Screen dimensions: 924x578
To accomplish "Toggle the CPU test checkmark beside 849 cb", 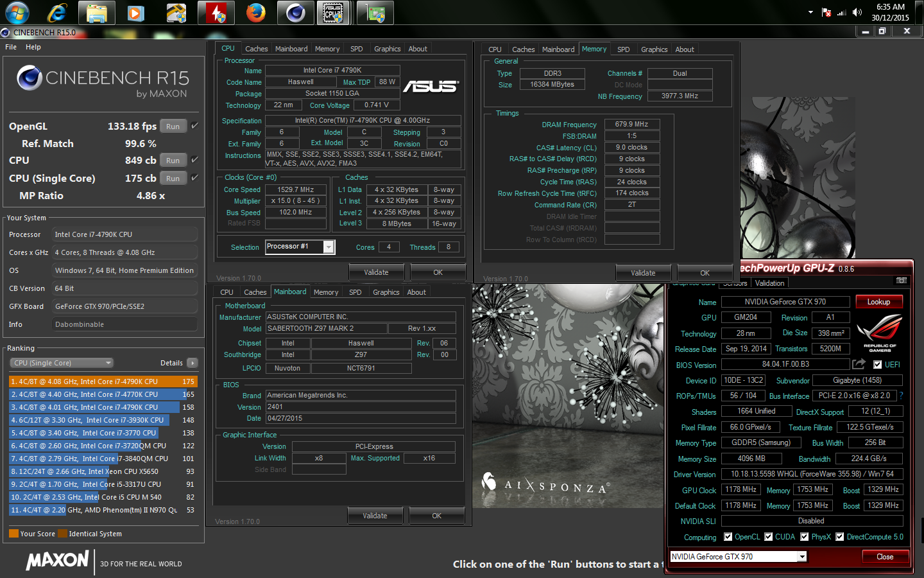I will [x=194, y=160].
